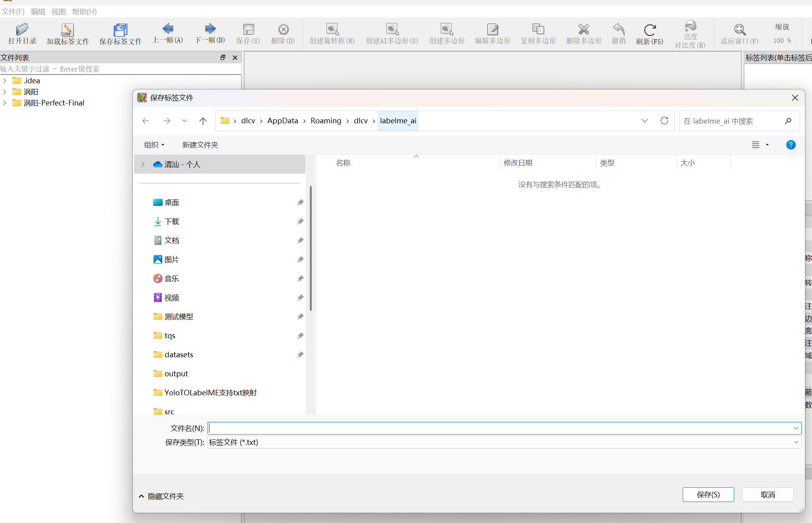The width and height of the screenshot is (812, 523).
Task: Open the 组织 organize dropdown
Action: (154, 145)
